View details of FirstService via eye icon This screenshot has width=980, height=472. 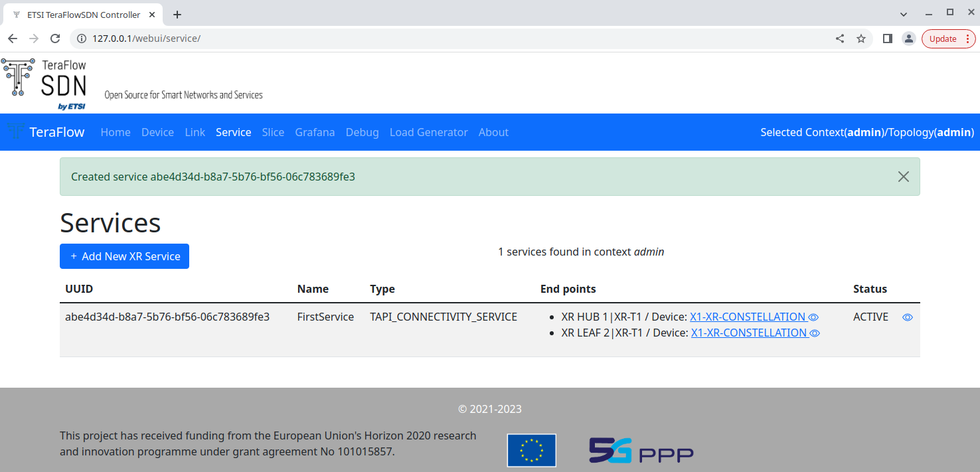click(907, 317)
